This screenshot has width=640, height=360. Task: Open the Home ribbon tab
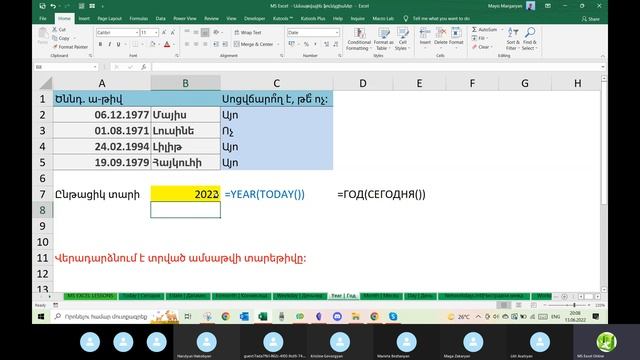click(x=64, y=18)
